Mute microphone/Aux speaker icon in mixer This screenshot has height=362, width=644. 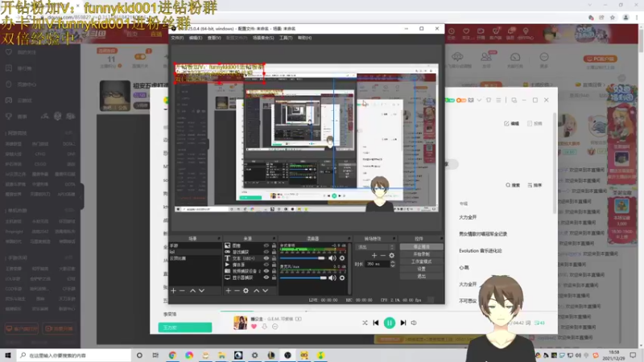coord(332,278)
